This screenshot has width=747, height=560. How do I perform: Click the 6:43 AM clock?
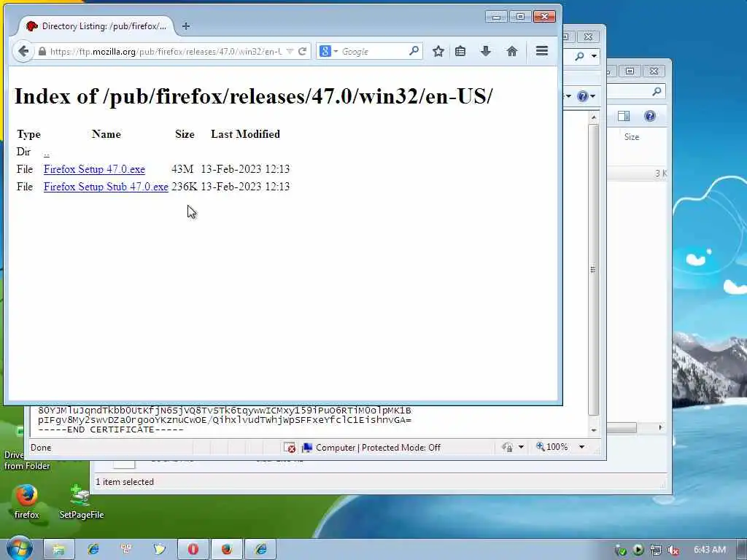point(710,550)
